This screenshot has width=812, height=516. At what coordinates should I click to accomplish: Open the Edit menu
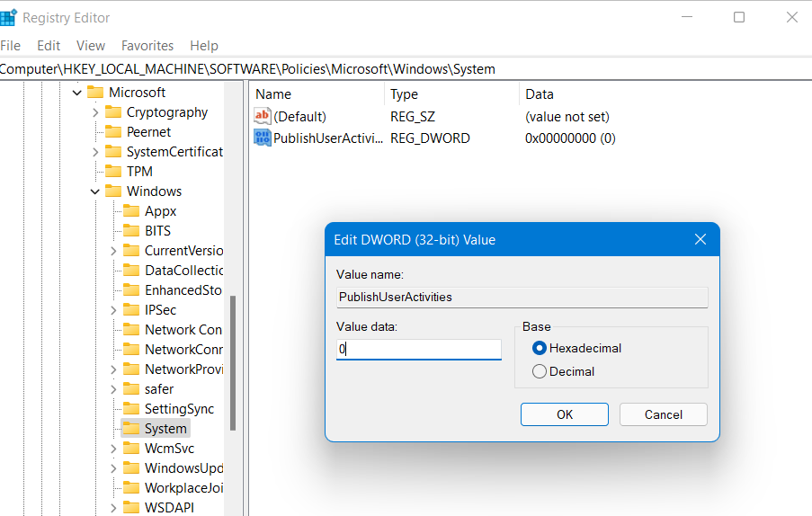pos(49,46)
